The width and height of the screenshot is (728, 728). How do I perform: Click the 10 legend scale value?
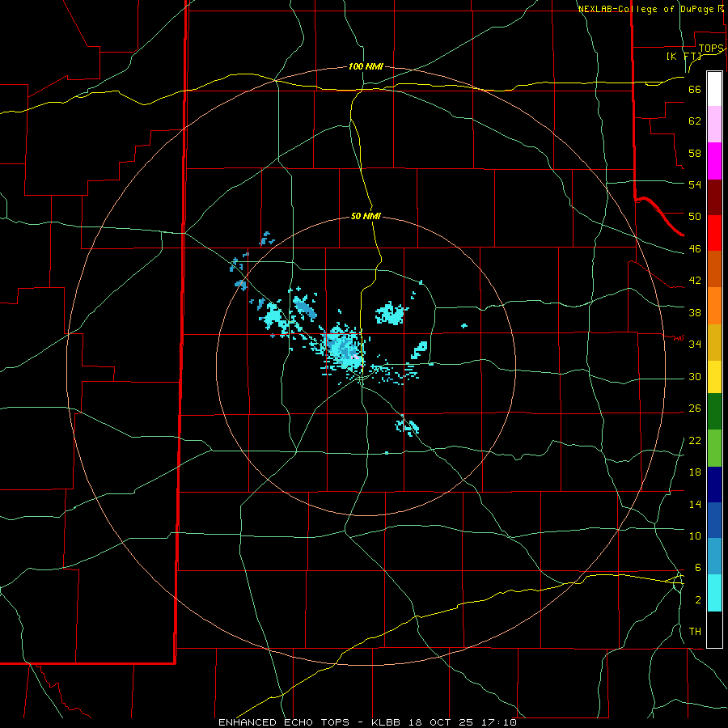[695, 536]
